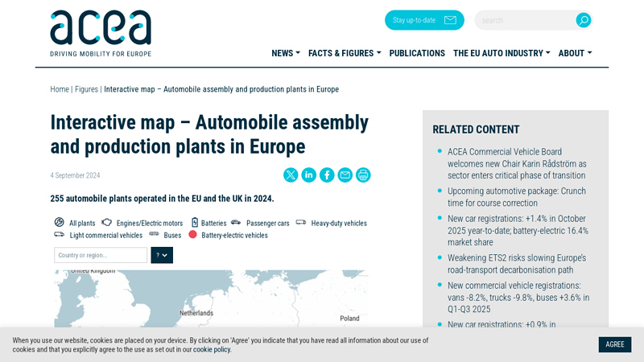Select the All plants filter icon
644x362 pixels.
pos(59,223)
